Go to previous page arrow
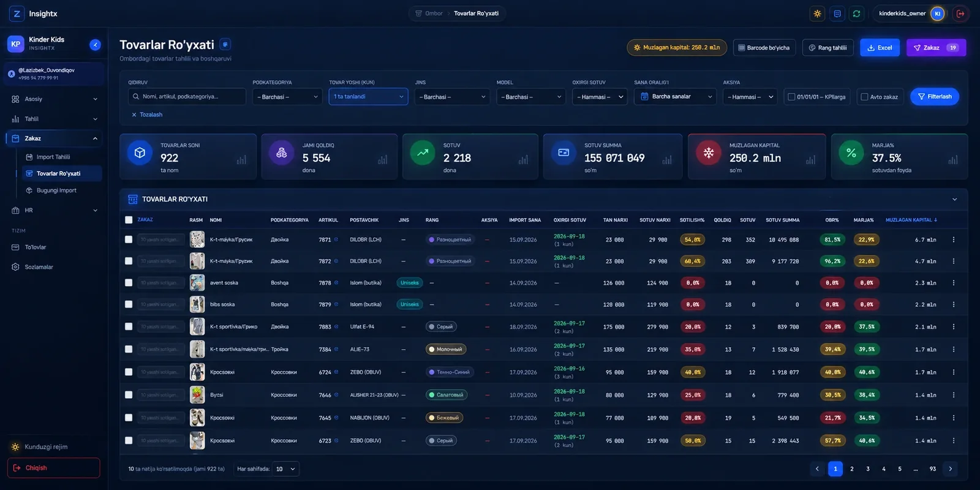980x490 pixels. point(816,469)
